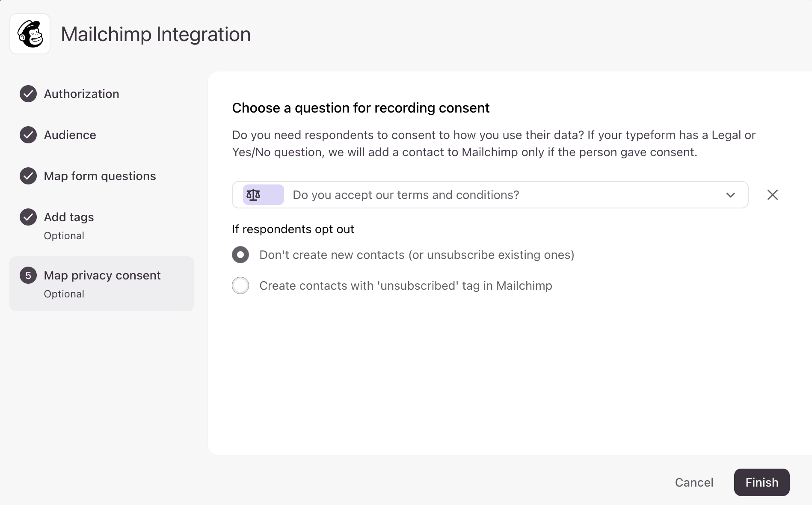Click the Audience step checkmark icon
The width and height of the screenshot is (812, 505).
[x=28, y=135]
